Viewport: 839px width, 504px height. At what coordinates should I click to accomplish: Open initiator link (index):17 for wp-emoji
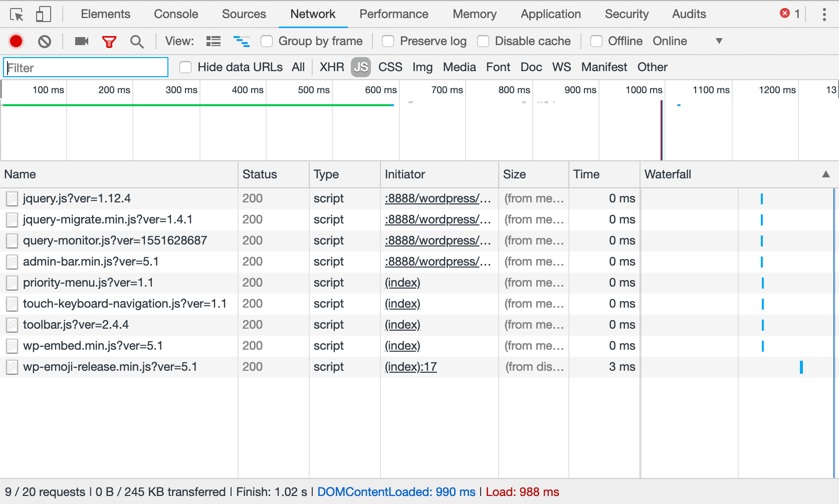coord(410,367)
